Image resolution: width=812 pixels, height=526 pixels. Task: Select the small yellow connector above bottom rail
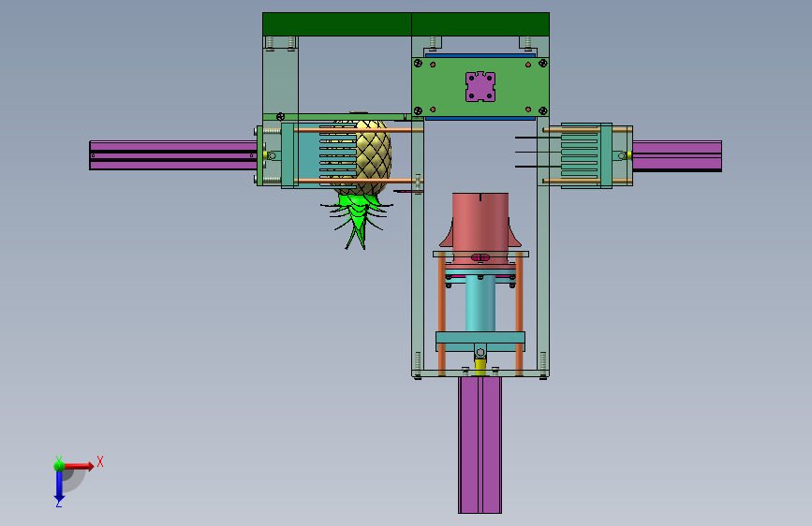point(480,366)
